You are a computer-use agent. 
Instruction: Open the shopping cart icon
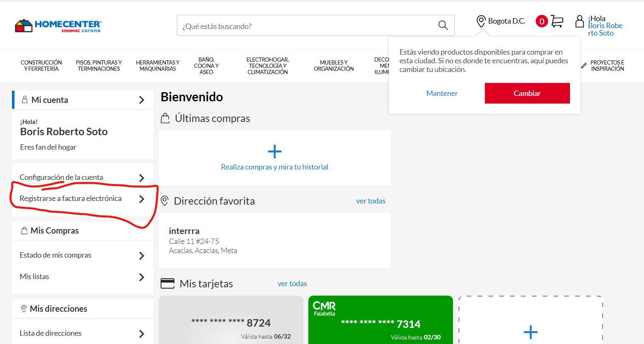click(x=557, y=21)
